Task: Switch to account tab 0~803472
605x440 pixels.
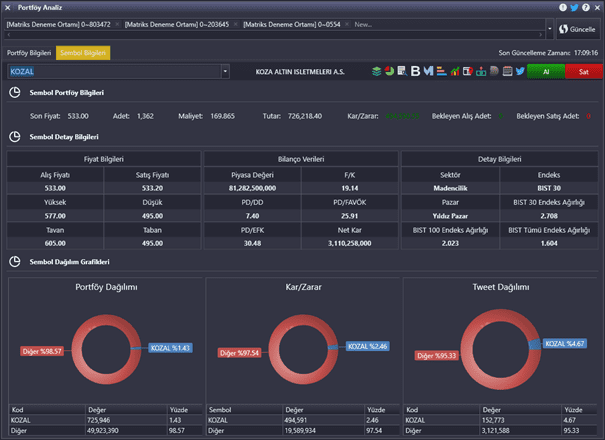Action: coord(58,24)
